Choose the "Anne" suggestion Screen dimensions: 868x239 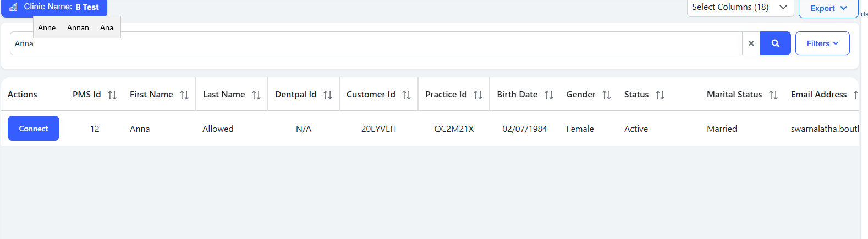click(x=47, y=27)
